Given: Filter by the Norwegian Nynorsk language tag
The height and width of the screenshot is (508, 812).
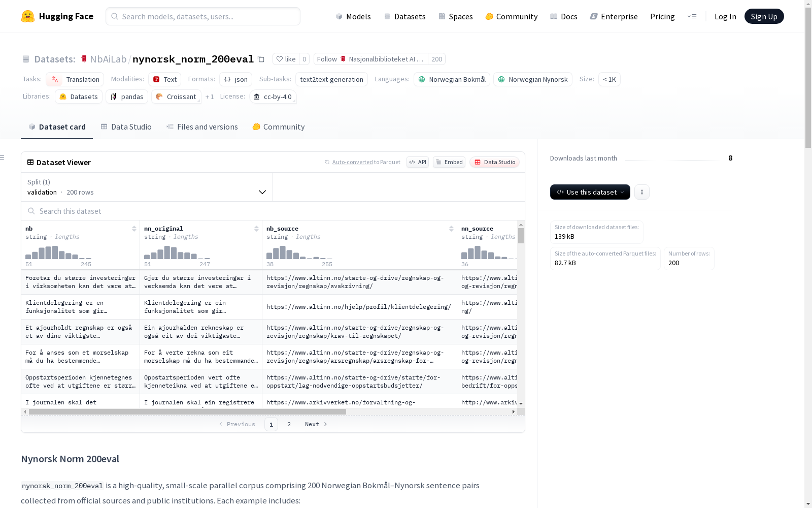Looking at the screenshot, I should 533,79.
